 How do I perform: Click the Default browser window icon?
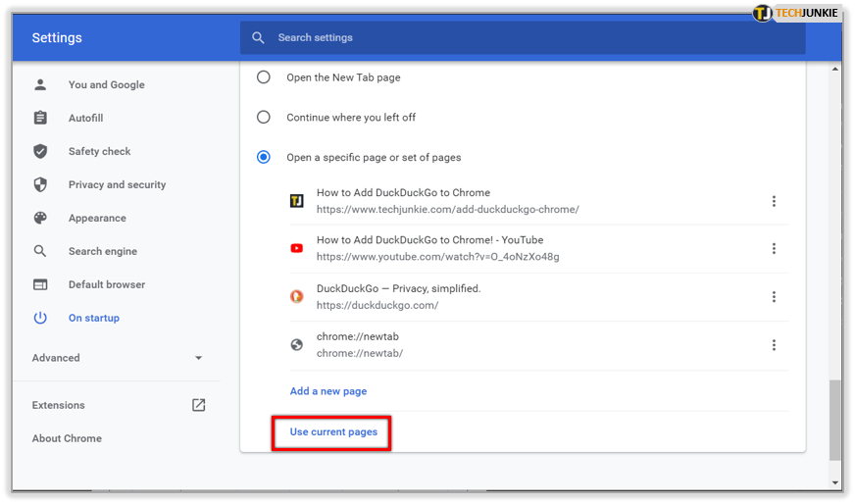pyautogui.click(x=40, y=284)
